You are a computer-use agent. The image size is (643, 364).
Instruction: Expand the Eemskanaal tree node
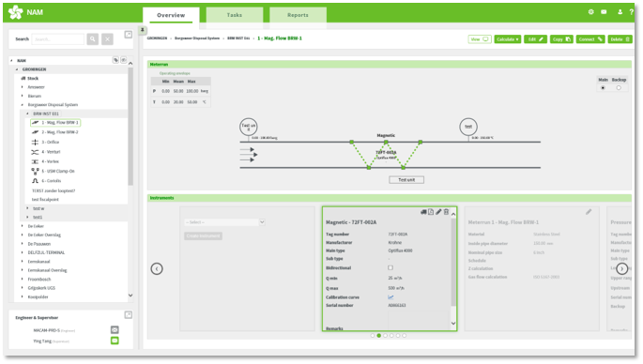23,261
